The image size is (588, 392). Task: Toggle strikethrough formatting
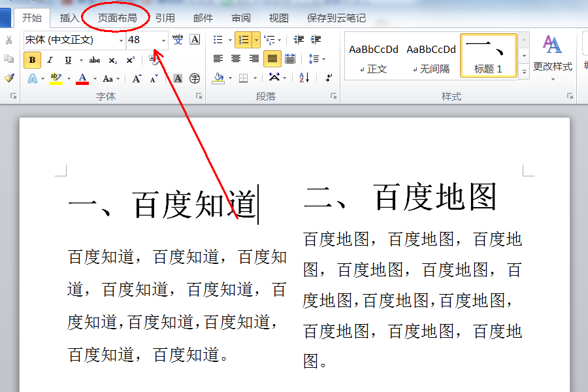pos(95,60)
